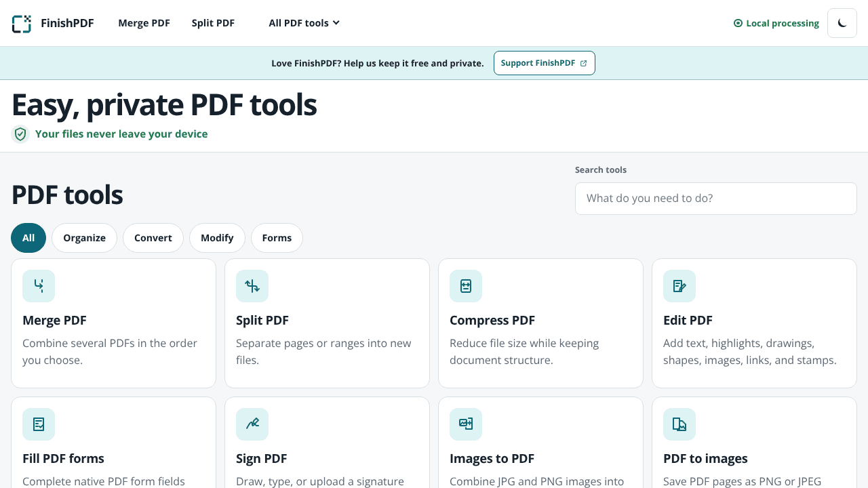Click the FinishPDF brand name link
Image resolution: width=868 pixels, height=488 pixels.
click(67, 23)
